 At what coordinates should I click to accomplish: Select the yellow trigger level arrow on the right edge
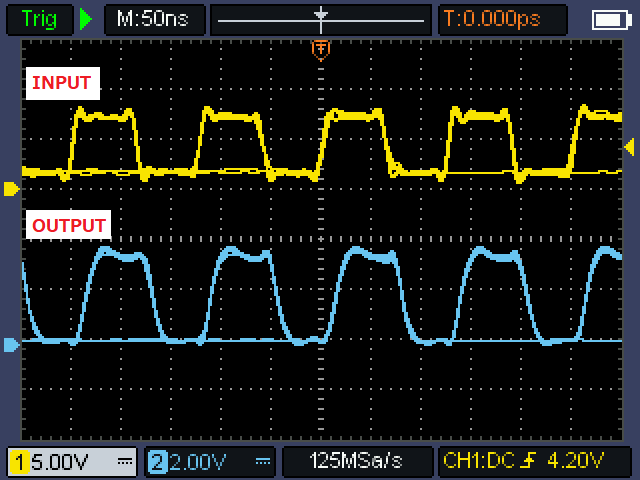point(629,148)
